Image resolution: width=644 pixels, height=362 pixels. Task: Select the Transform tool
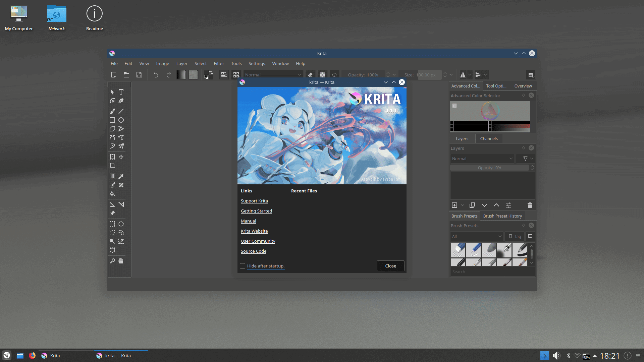pyautogui.click(x=112, y=157)
